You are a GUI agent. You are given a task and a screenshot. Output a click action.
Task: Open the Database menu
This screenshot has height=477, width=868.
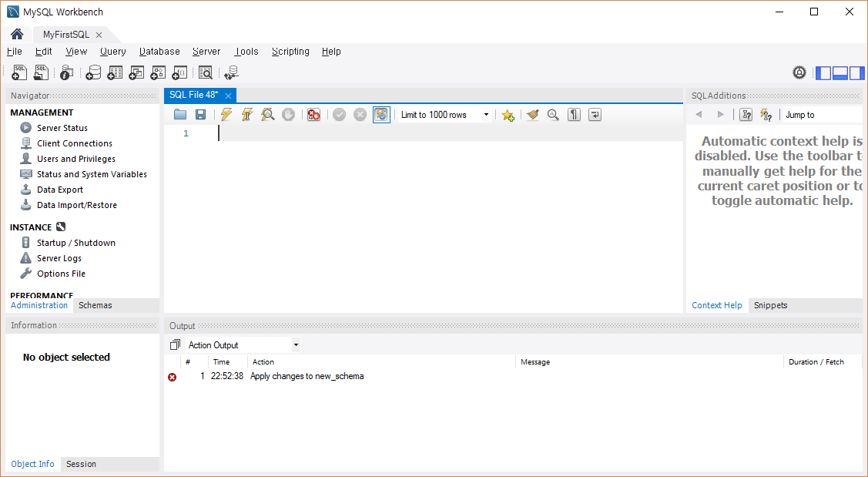[159, 52]
